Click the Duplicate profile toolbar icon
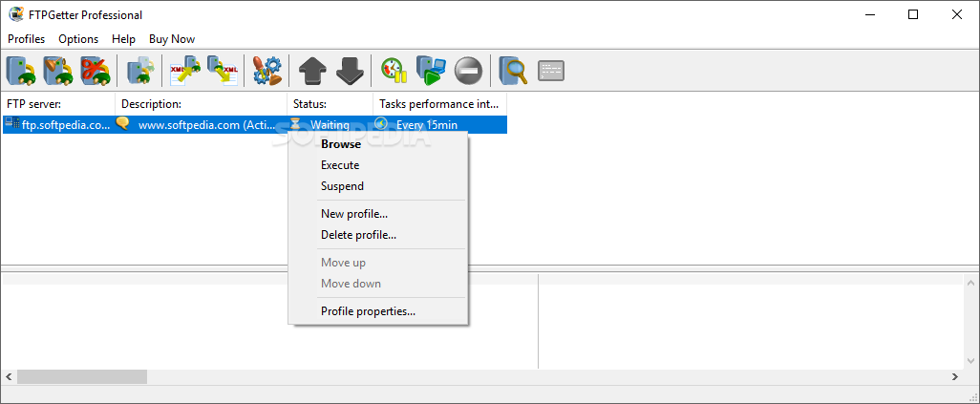Image resolution: width=980 pixels, height=404 pixels. click(140, 71)
